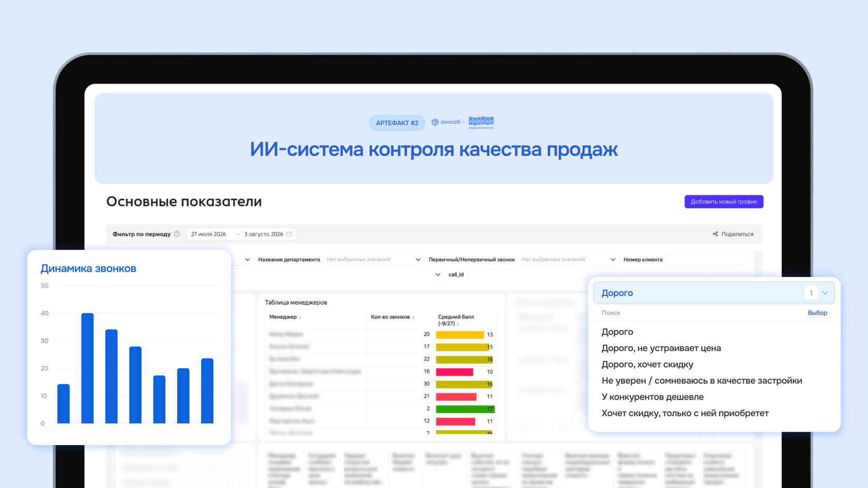The width and height of the screenshot is (868, 488).
Task: Select option Дорого, не устраивает цена
Action: 661,348
